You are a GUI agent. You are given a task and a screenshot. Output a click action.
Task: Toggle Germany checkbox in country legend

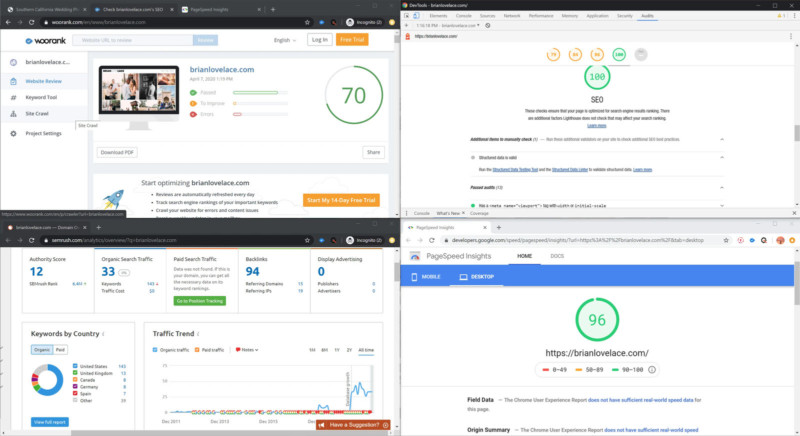[75, 387]
